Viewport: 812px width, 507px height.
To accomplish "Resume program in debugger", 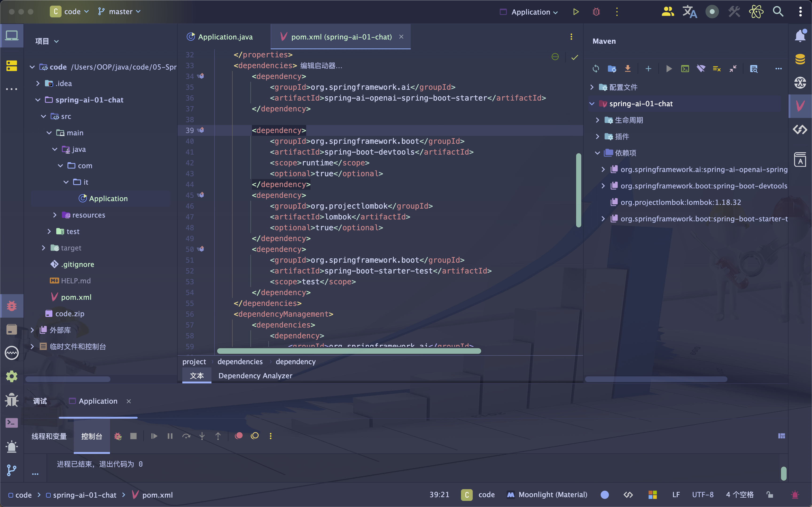I will coord(154,436).
